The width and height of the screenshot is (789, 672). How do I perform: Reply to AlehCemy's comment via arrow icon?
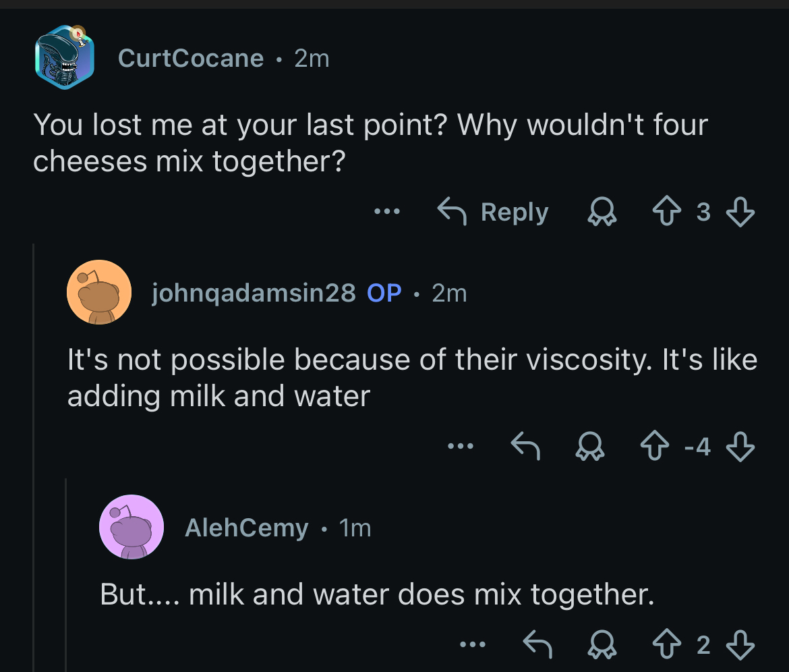click(538, 645)
